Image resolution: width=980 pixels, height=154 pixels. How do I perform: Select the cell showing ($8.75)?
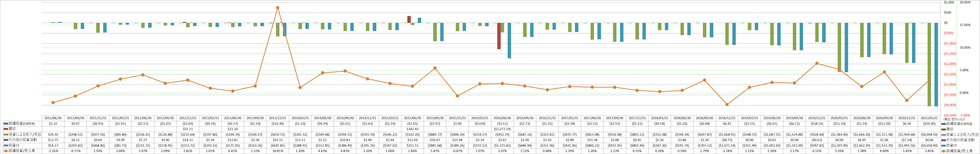point(727,140)
